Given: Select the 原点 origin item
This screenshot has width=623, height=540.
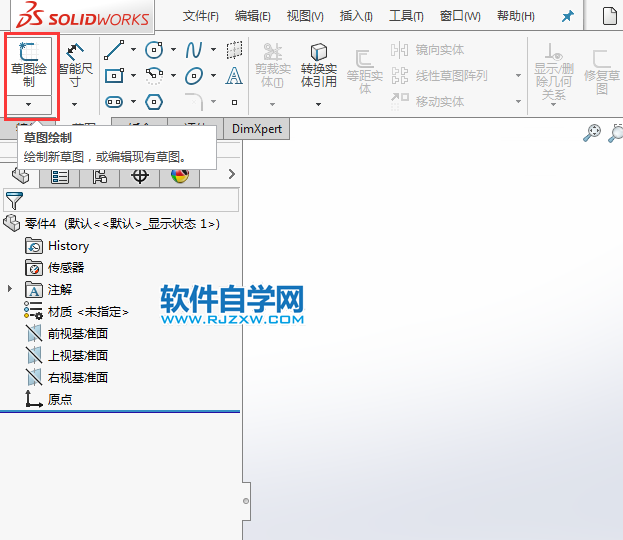Looking at the screenshot, I should pos(48,399).
